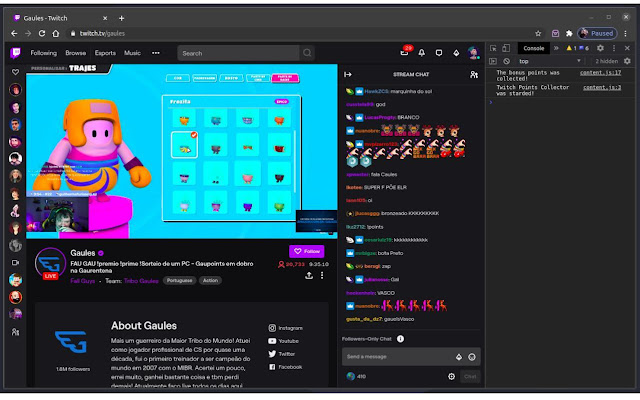Open the emote picker smiley
640x400 pixels.
coord(472,357)
